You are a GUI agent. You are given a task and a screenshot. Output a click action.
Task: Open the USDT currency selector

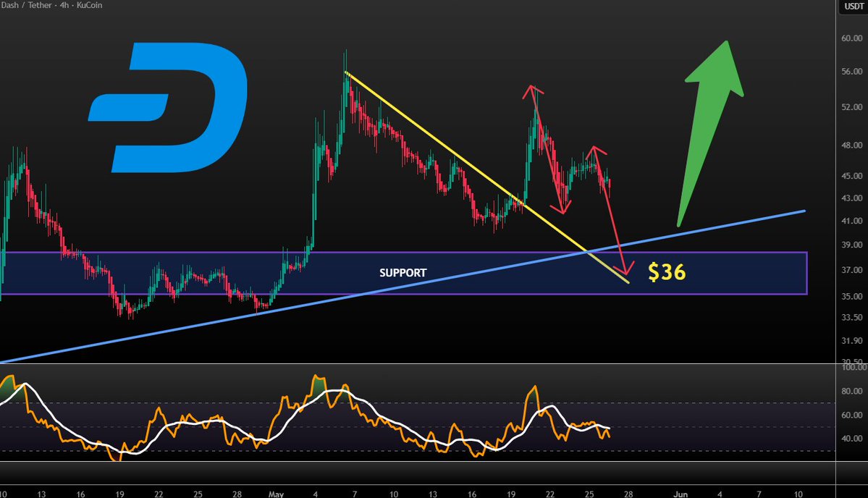pyautogui.click(x=854, y=6)
